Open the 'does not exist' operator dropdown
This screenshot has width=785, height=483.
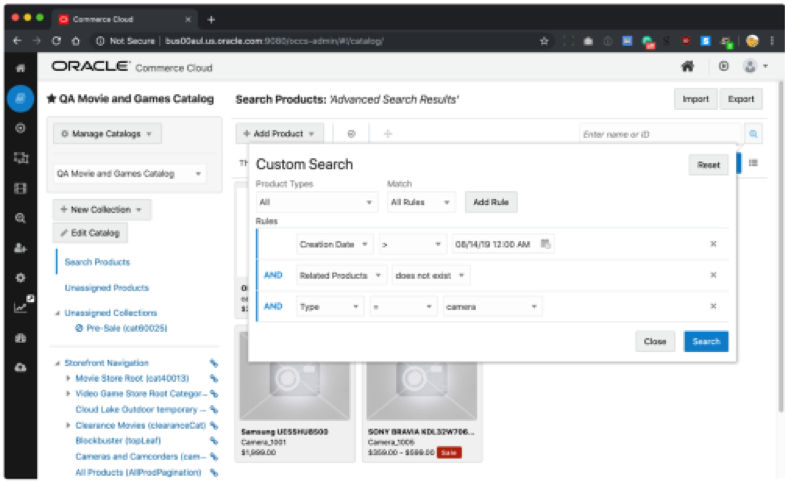coord(434,275)
